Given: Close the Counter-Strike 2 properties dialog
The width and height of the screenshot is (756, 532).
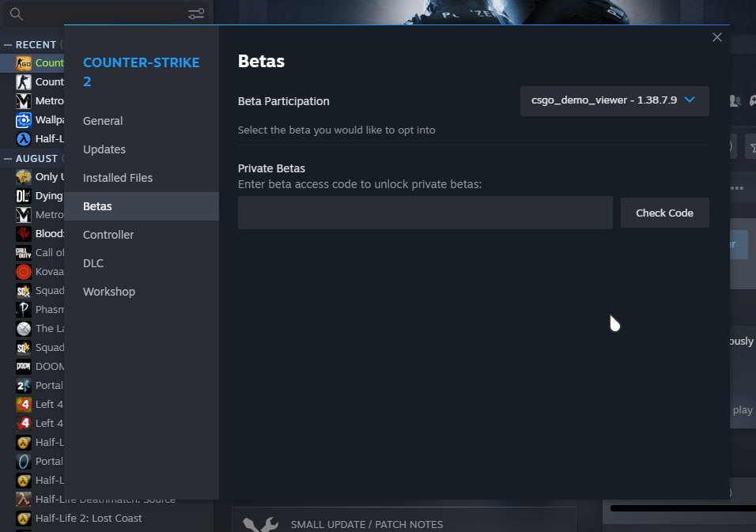Looking at the screenshot, I should (x=717, y=37).
